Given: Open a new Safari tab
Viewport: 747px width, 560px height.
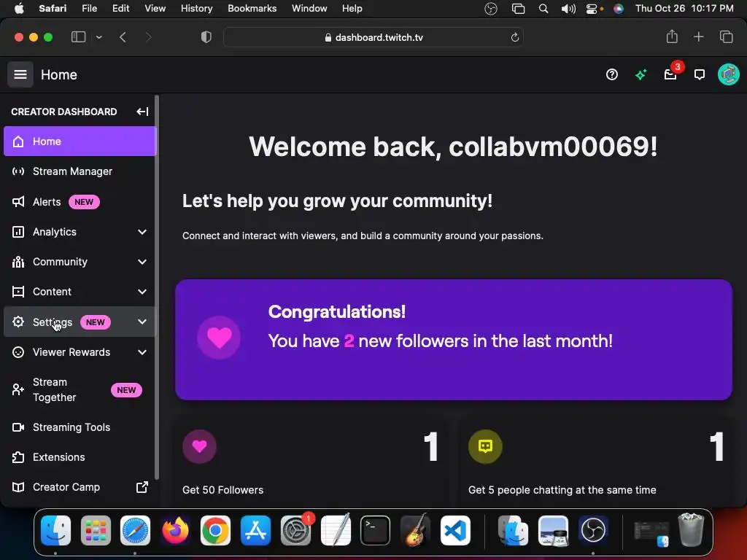Looking at the screenshot, I should [x=698, y=36].
